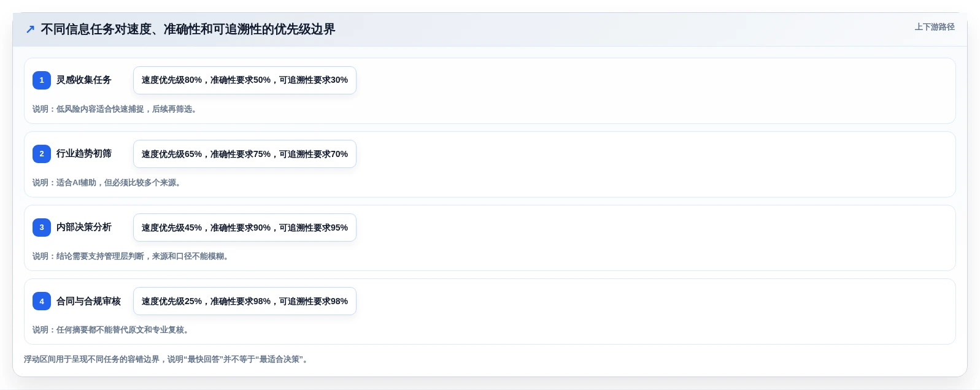Click the pill showing 速度优先级65%
Viewport: 980px width, 390px height.
pos(245,154)
